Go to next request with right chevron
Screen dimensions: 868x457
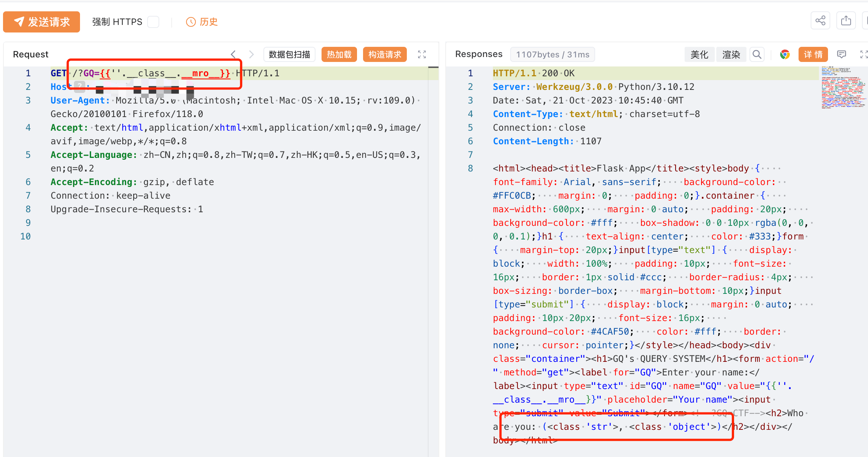[x=251, y=54]
